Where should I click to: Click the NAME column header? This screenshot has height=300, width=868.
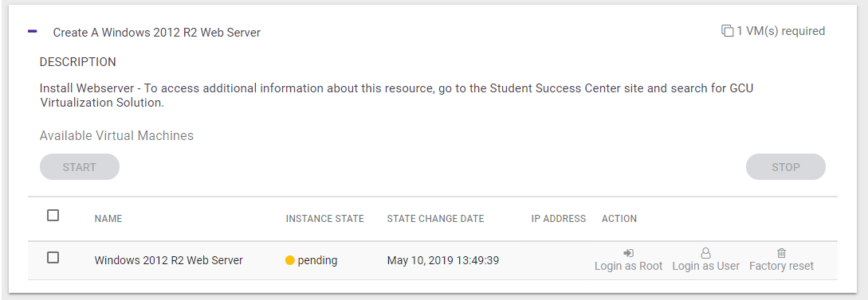point(108,219)
